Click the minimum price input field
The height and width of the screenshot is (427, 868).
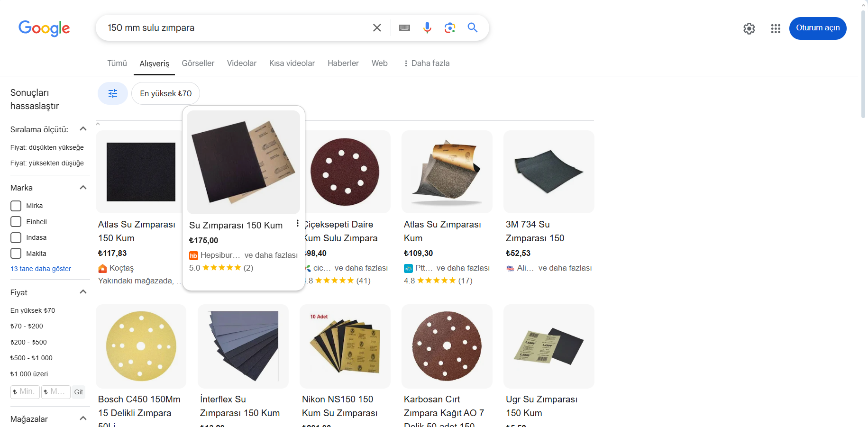click(x=25, y=392)
